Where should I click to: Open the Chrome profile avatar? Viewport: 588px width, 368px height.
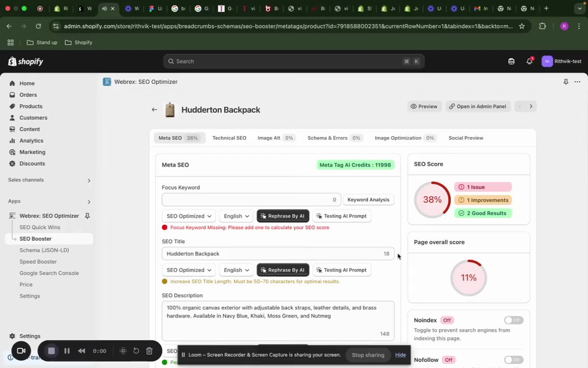[564, 26]
